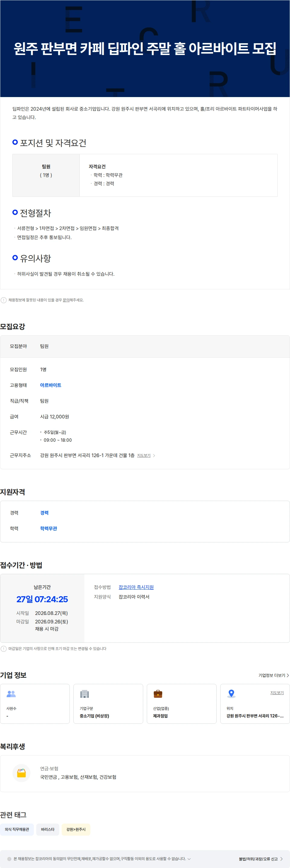Click the employee count people icon
The height and width of the screenshot is (868, 290).
click(x=11, y=694)
